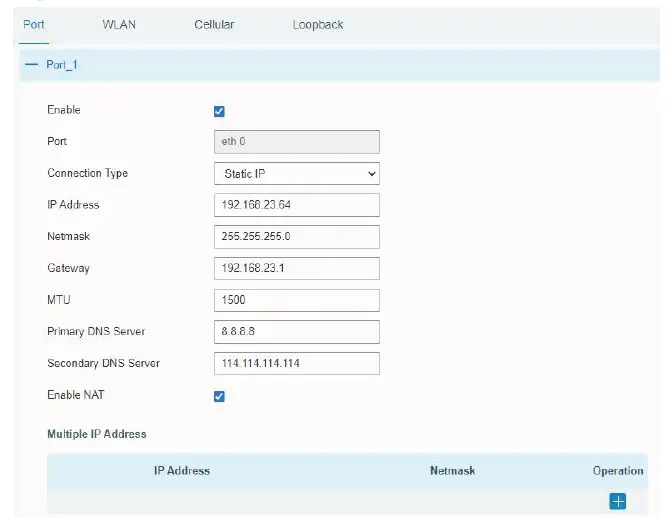This screenshot has height=518, width=666.
Task: Click the IP Address column header
Action: tap(182, 470)
